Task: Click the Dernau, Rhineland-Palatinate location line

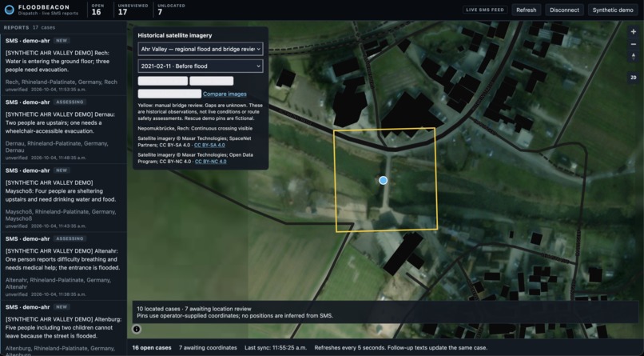Action: click(x=57, y=146)
